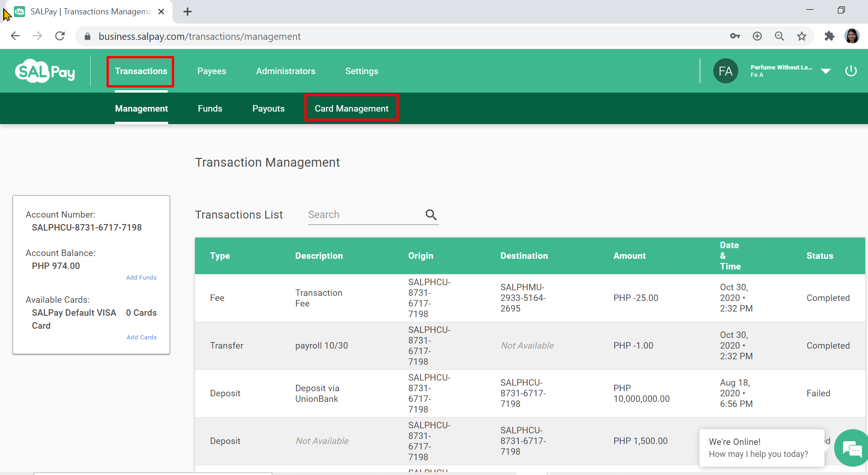This screenshot has height=475, width=868.
Task: Click the install app plus-circle icon
Action: [757, 36]
